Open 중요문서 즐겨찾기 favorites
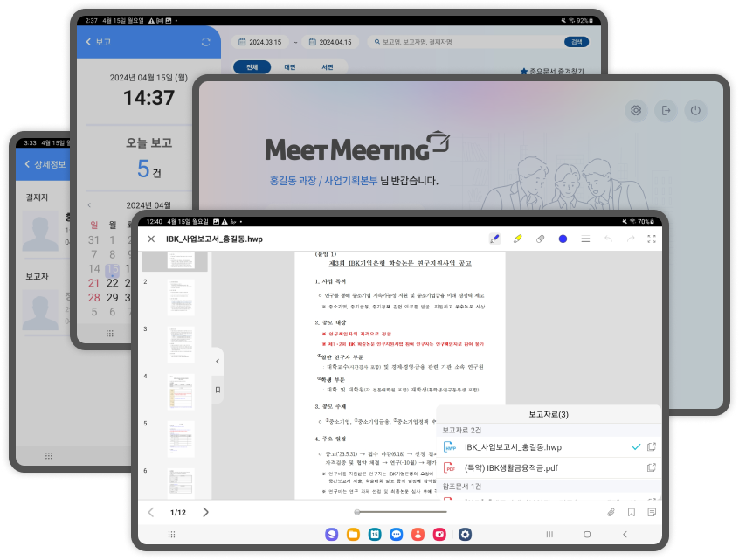 click(552, 71)
